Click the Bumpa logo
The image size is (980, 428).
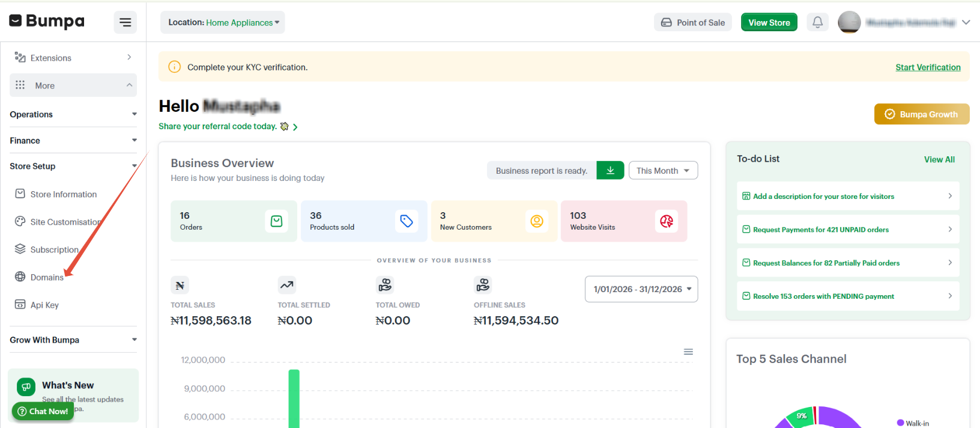47,22
